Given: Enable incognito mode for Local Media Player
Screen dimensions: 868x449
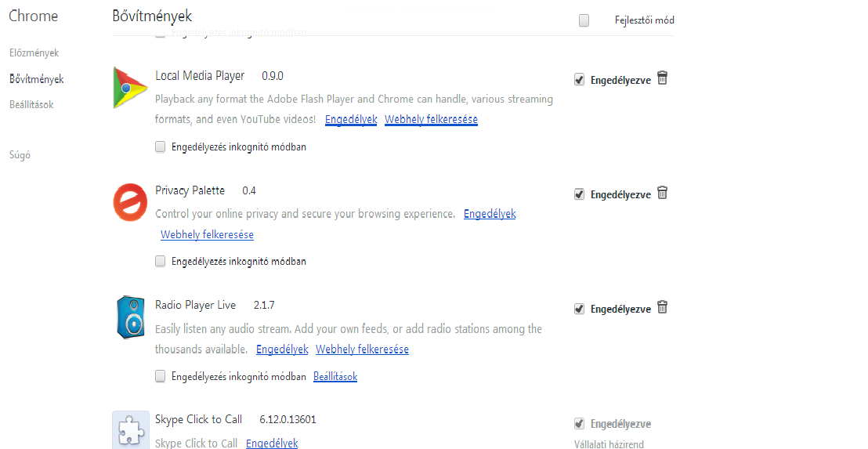Looking at the screenshot, I should [161, 147].
